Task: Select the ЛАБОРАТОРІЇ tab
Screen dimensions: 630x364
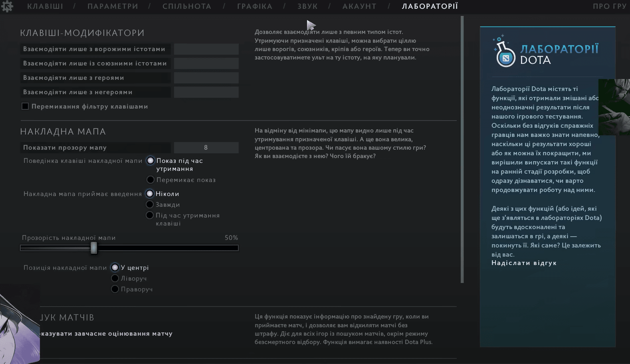Action: click(430, 6)
